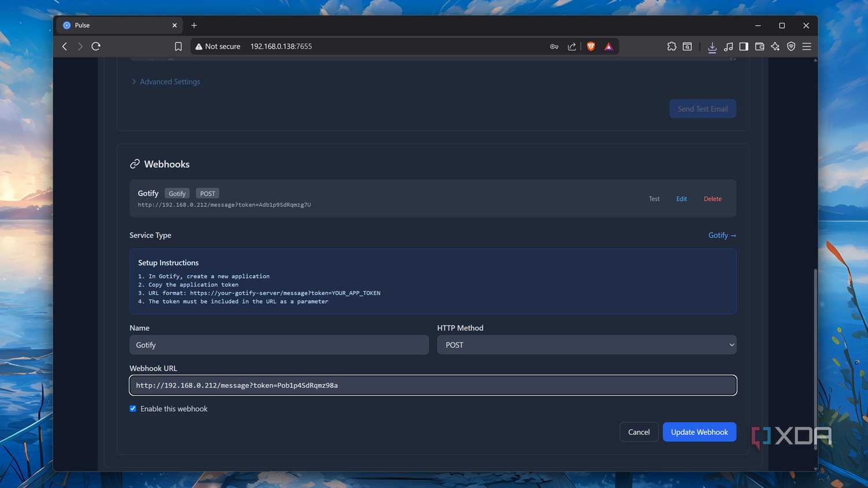Open screenshot search toolbar icon
868x488 pixels.
pyautogui.click(x=687, y=46)
